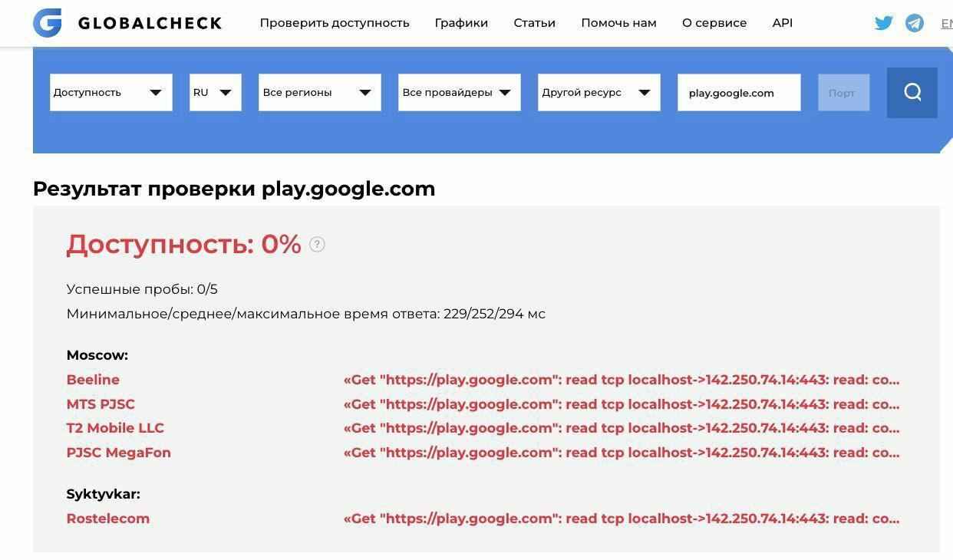The image size is (953, 560).
Task: Expand the Все регионы dropdown
Action: pos(319,92)
